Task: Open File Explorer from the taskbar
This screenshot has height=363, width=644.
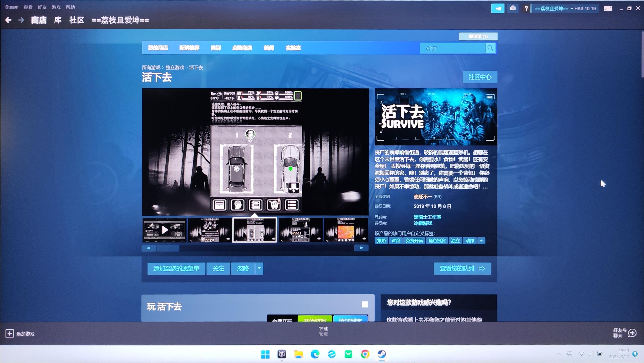Action: point(298,354)
